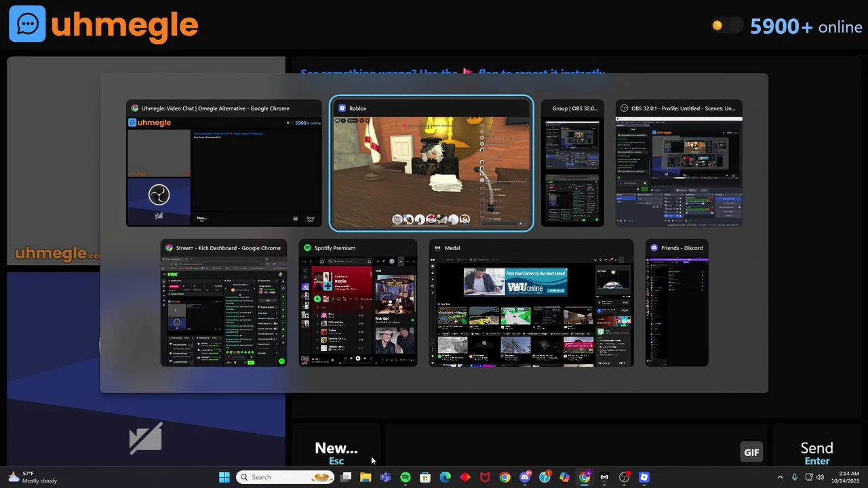Image resolution: width=868 pixels, height=488 pixels.
Task: Open the OBS 32.0.1 Profile Untitled window
Action: [679, 163]
